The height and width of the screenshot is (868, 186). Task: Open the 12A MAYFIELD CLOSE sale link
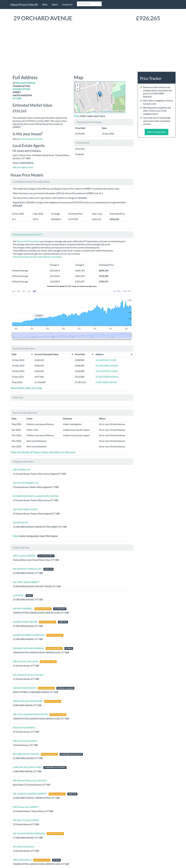coord(106,371)
